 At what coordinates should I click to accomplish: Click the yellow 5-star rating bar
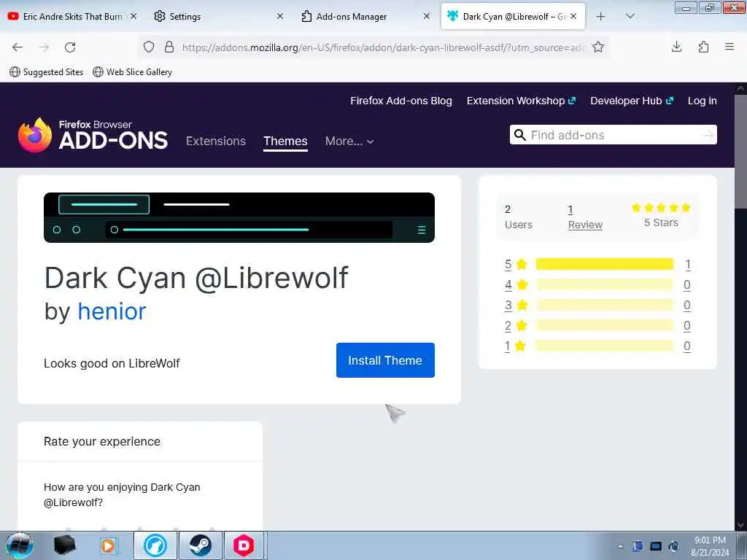pyautogui.click(x=605, y=264)
